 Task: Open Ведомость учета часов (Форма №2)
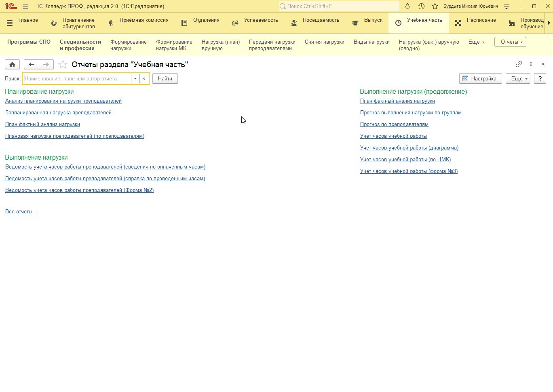79,190
